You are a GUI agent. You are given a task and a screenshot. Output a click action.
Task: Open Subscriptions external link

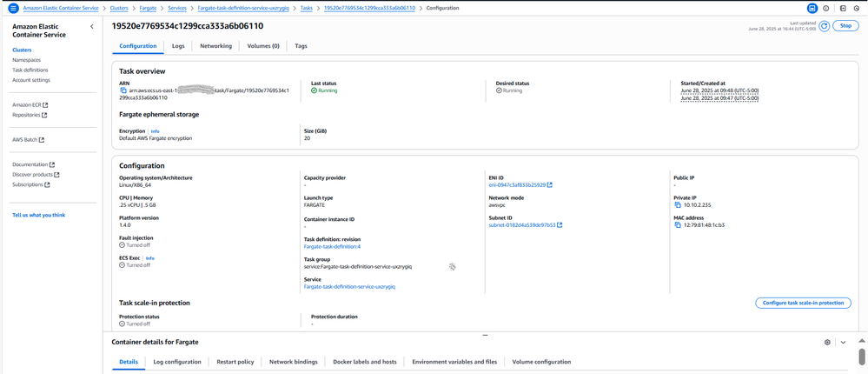[31, 184]
